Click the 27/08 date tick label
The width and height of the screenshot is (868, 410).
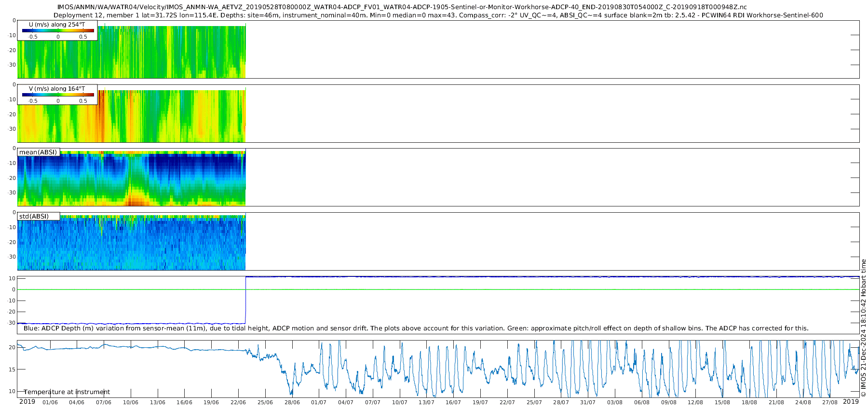point(829,402)
